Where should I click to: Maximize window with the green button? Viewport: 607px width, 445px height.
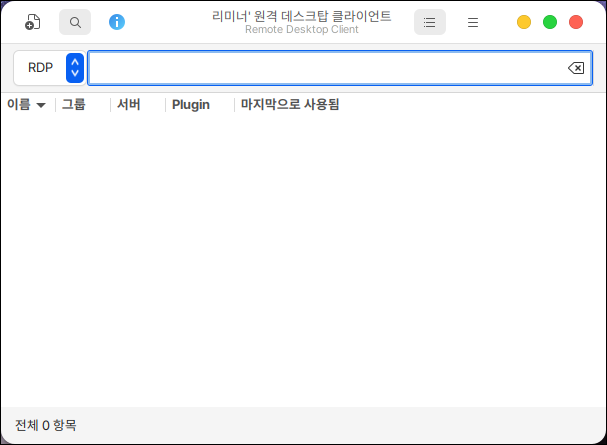550,22
